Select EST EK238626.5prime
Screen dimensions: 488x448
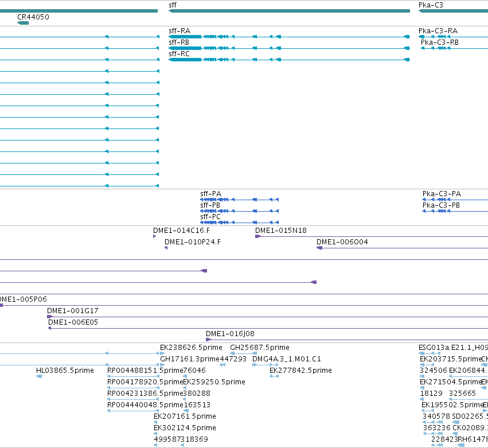[x=191, y=348]
